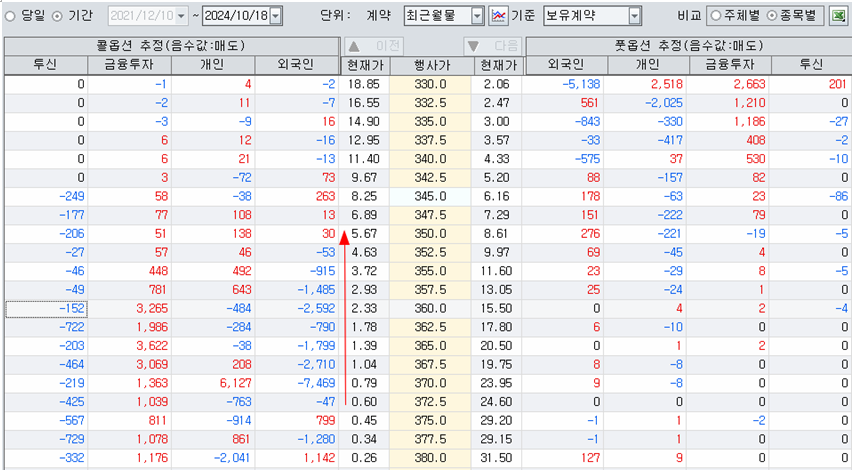Select the highlighted -152 투신 cell
Image resolution: width=853 pixels, height=472 pixels.
pyautogui.click(x=46, y=309)
